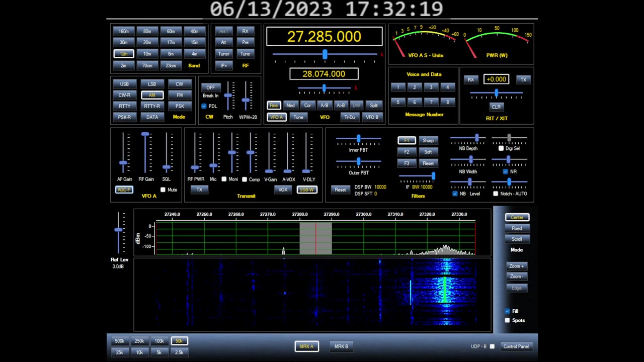Select VFO B button
The width and height of the screenshot is (644, 362).
tap(372, 117)
